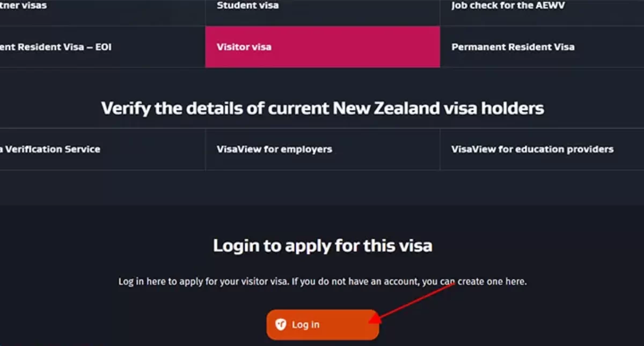Click the shield icon on the Log in button

click(281, 325)
